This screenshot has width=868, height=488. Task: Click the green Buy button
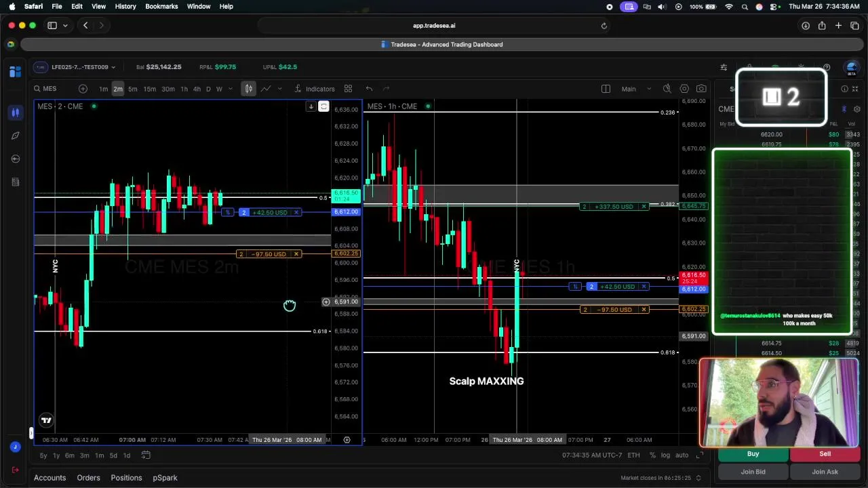tap(753, 454)
